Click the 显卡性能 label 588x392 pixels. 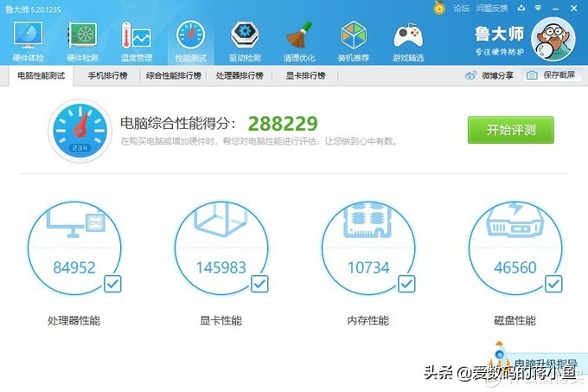coord(220,321)
